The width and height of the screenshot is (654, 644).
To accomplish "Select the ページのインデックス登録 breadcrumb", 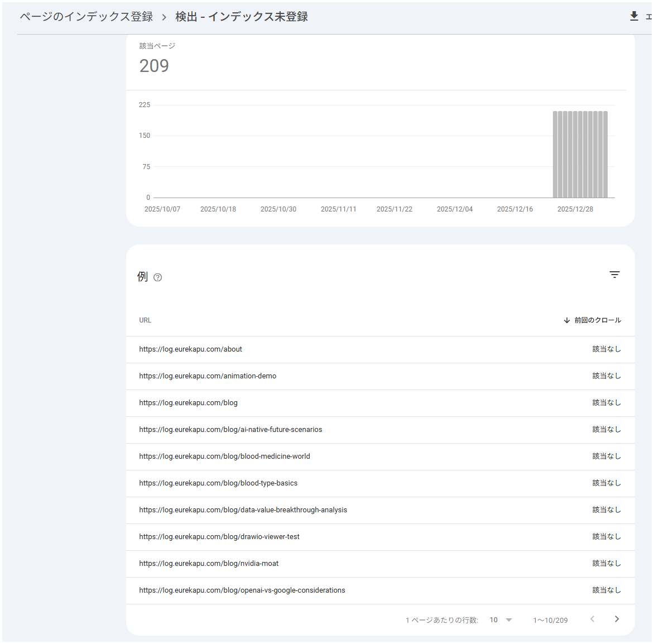I will (x=85, y=17).
